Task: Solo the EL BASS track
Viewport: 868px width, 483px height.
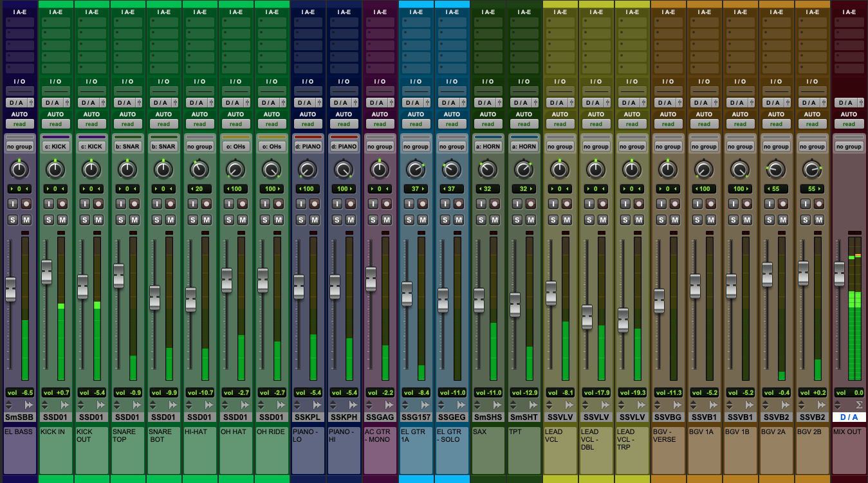Action: click(12, 220)
